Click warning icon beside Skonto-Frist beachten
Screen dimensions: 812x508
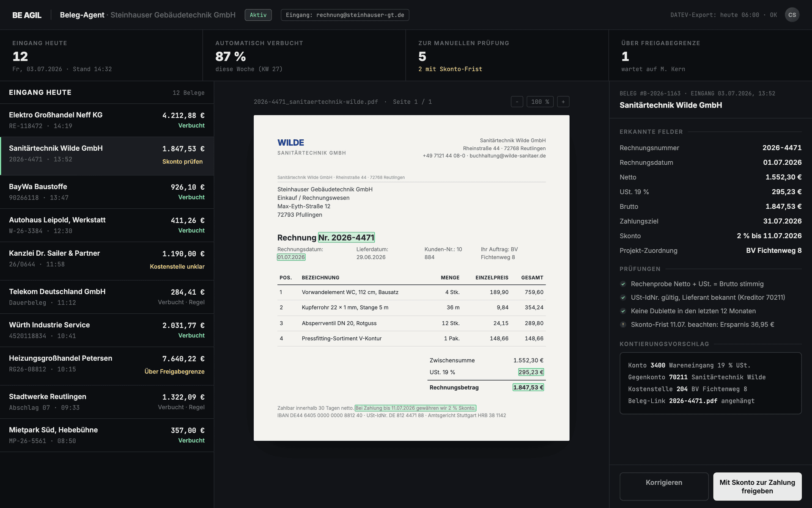623,325
